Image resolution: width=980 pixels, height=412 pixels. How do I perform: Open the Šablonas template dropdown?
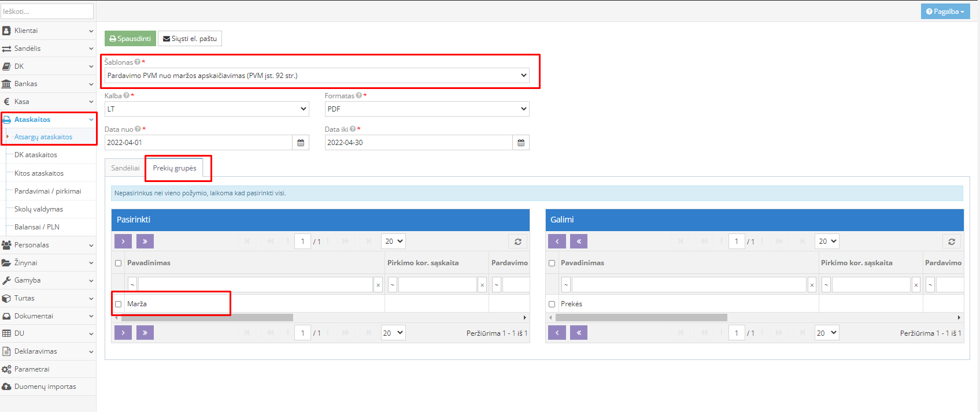317,76
